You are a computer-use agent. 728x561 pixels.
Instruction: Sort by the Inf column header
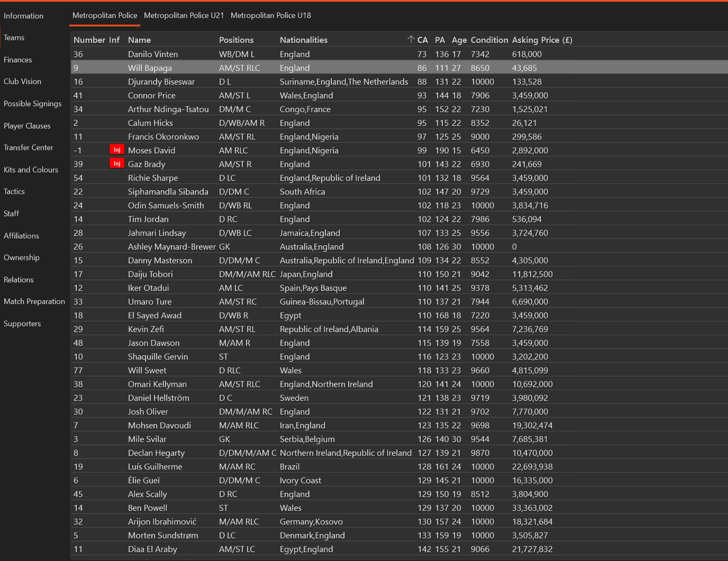114,40
